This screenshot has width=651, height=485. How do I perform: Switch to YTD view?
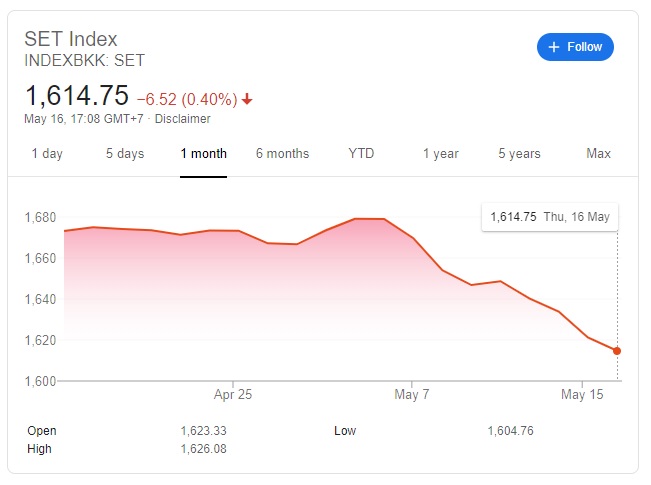(361, 154)
